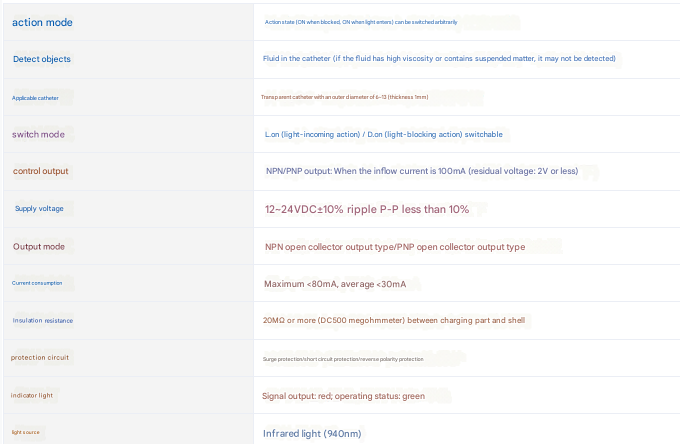
Task: Click the 'Applicable catheter' label
Action: [x=42, y=97]
